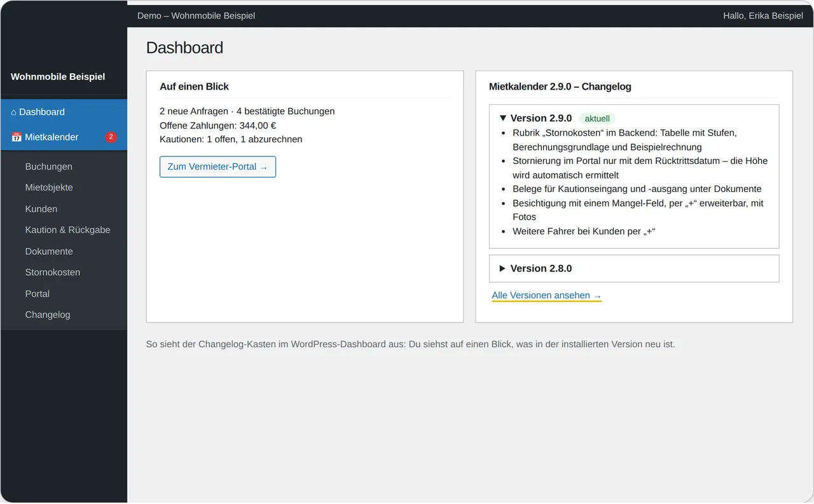Click the Belege für Kautionseingang changelog entry
This screenshot has width=814, height=504.
point(637,189)
